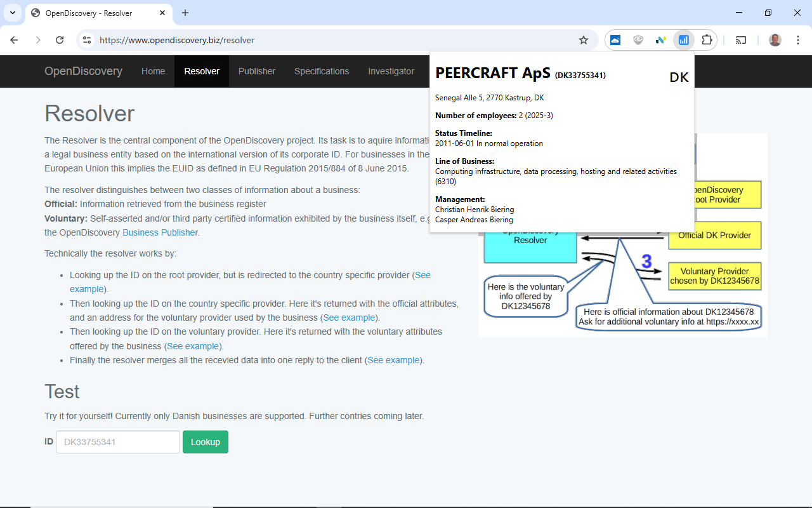812x508 pixels.
Task: Toggle the blue bar-chart extension popup
Action: [x=683, y=40]
